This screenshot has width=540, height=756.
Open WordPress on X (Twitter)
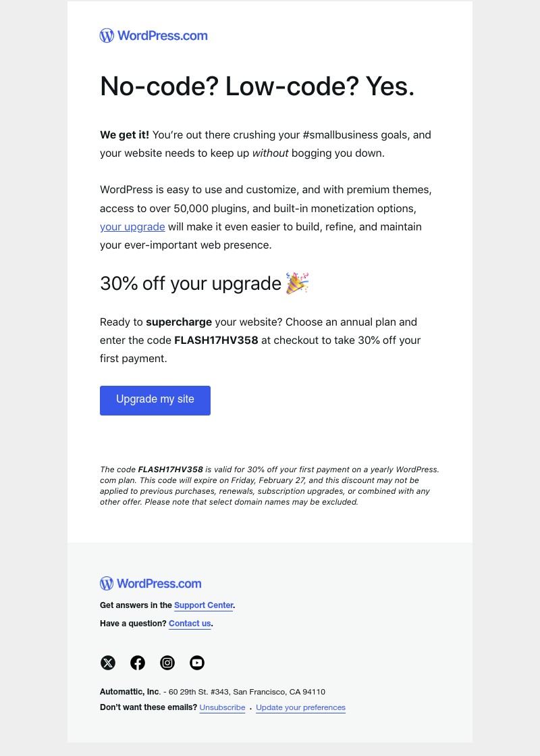coord(108,663)
